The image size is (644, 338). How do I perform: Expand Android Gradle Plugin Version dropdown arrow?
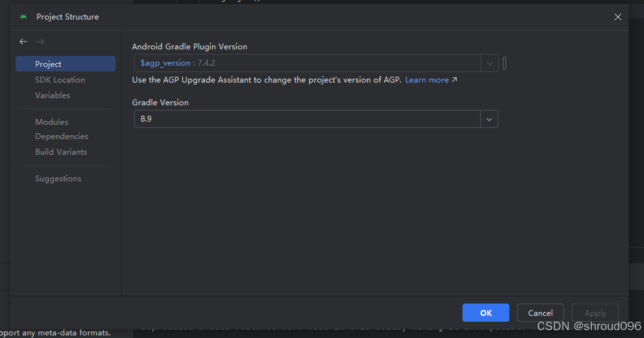[490, 63]
